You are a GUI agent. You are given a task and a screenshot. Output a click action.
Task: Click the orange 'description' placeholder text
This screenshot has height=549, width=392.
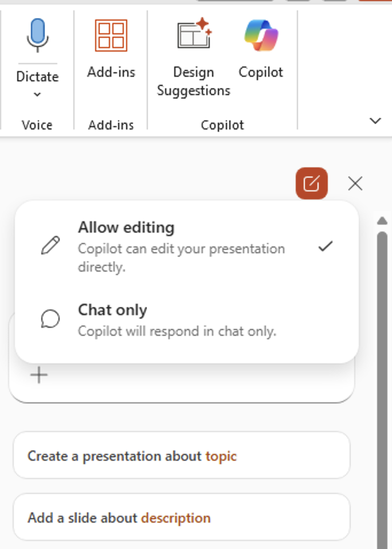pyautogui.click(x=176, y=518)
